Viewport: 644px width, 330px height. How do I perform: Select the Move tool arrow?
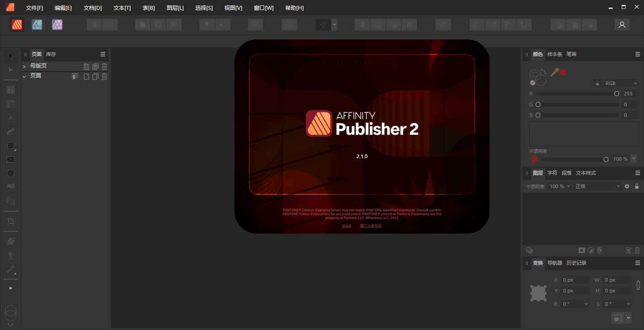click(11, 56)
